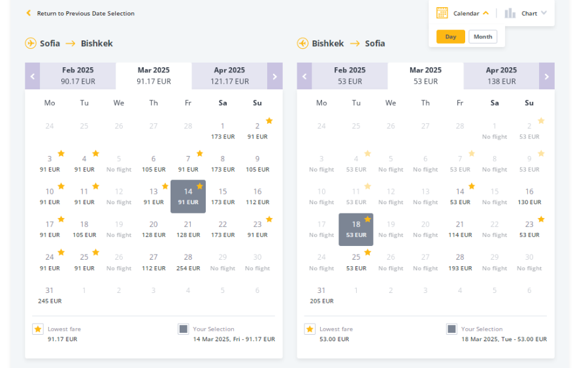
Task: Click the star on return March 23
Action: [x=541, y=219]
